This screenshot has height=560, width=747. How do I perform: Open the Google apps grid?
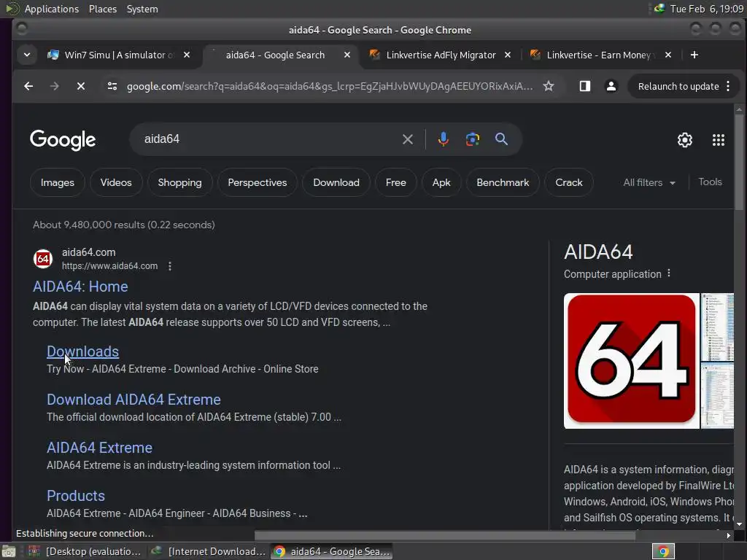pos(719,140)
